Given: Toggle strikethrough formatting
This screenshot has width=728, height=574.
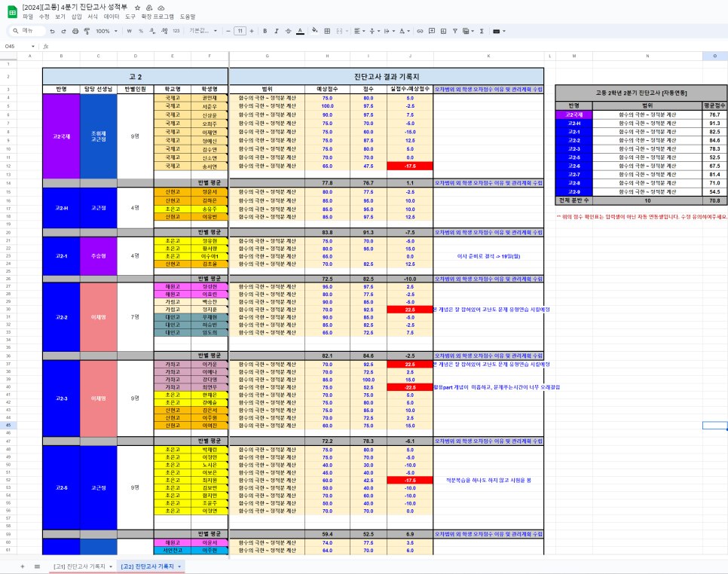Looking at the screenshot, I should [x=289, y=31].
